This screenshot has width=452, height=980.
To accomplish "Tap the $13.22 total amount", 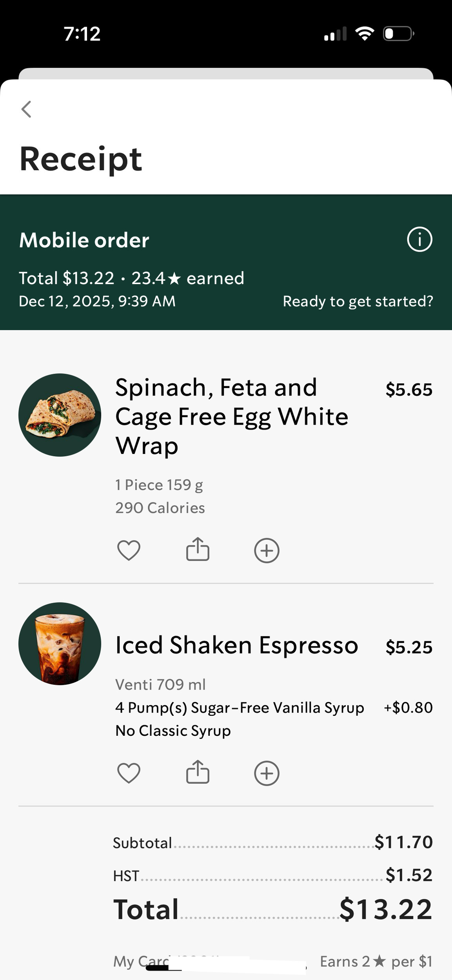I will pyautogui.click(x=385, y=909).
